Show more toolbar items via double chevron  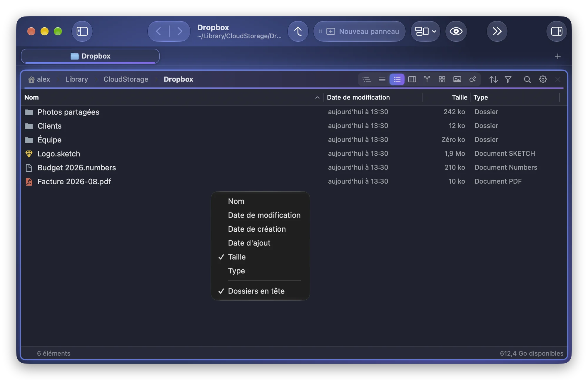(x=497, y=31)
